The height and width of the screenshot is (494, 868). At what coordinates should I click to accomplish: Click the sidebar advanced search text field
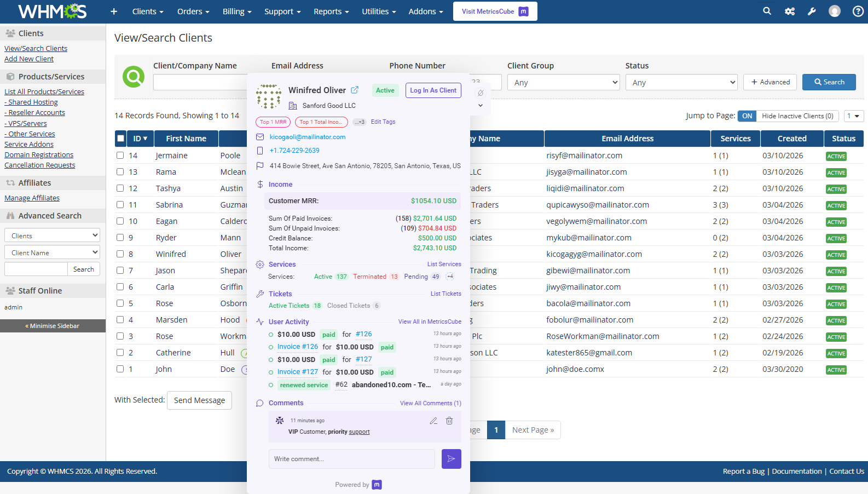click(36, 269)
